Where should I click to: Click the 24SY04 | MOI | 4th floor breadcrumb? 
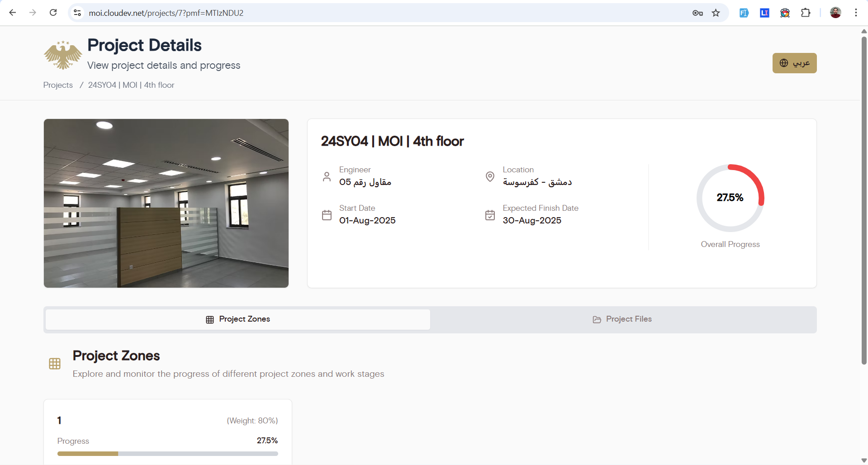[x=131, y=85]
